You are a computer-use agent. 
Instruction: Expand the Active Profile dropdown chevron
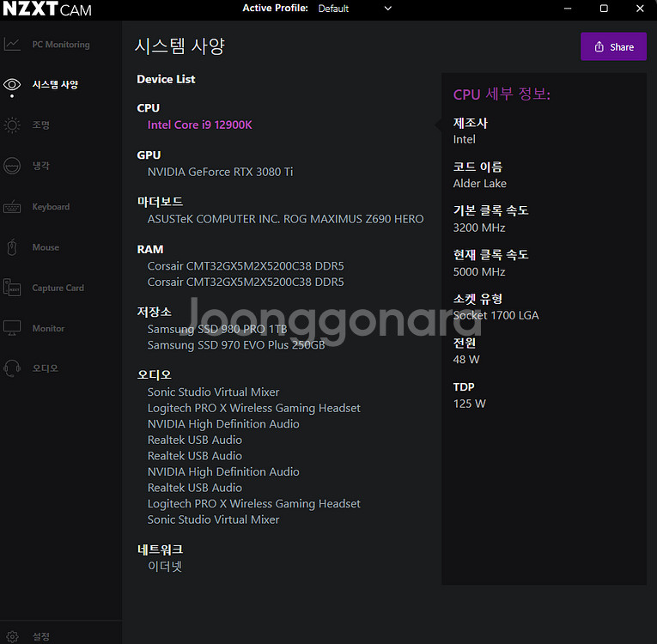coord(388,9)
